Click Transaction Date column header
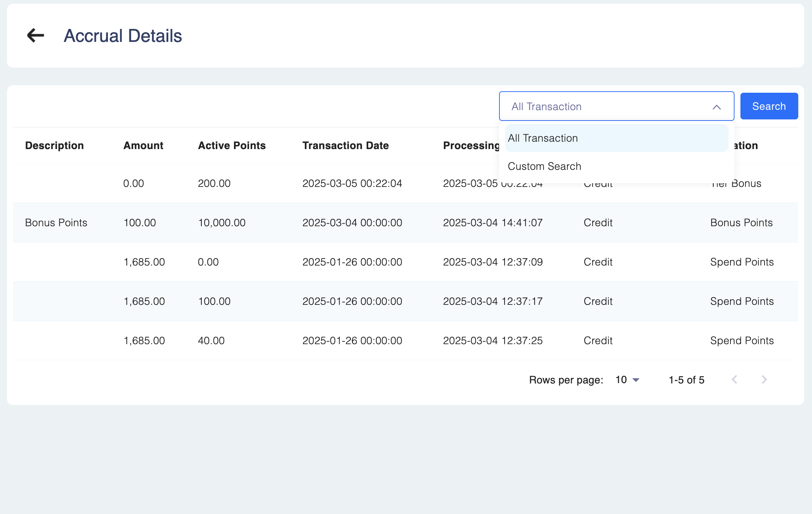 pyautogui.click(x=345, y=145)
